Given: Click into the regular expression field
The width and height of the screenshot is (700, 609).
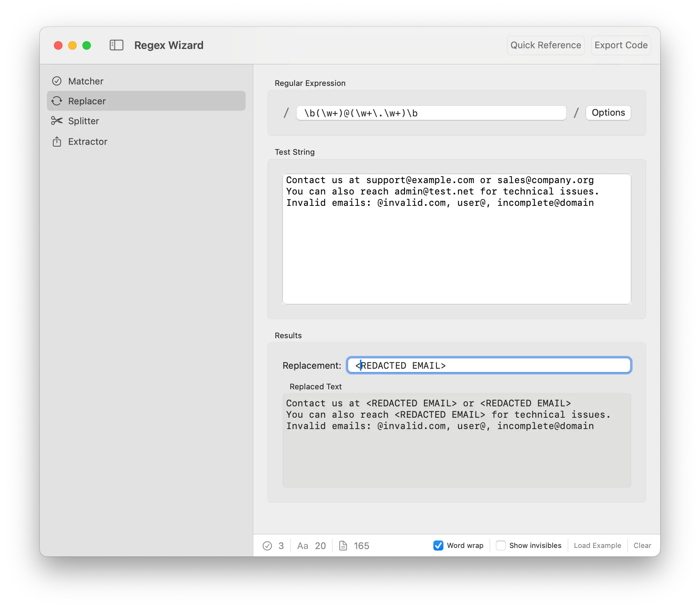Looking at the screenshot, I should [x=431, y=113].
